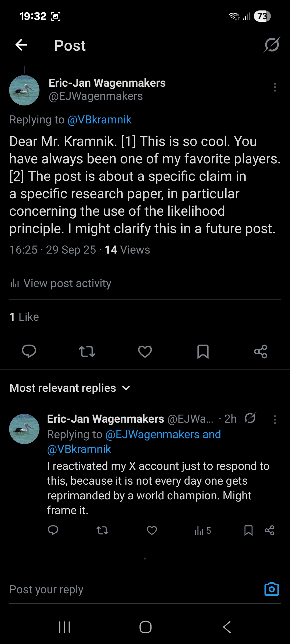This screenshot has height=644, width=290.
Task: Tap the back arrow in the header
Action: 21,45
